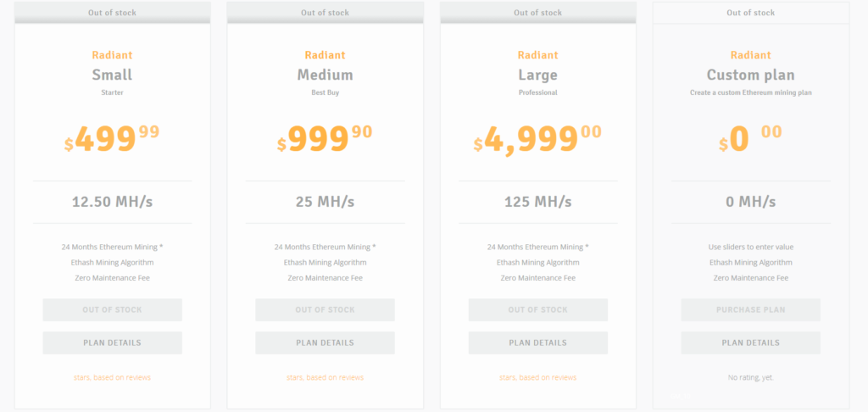
Task: Select the Small plan title heading
Action: [x=113, y=75]
